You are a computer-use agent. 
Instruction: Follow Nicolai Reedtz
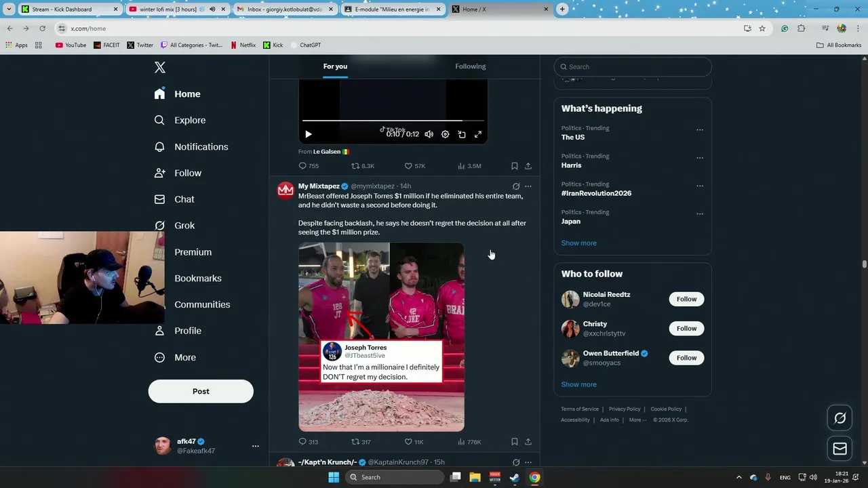(686, 299)
